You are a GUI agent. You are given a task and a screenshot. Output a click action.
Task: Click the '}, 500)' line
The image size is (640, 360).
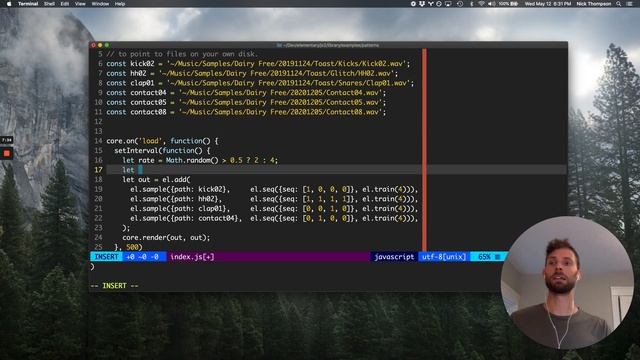[128, 247]
